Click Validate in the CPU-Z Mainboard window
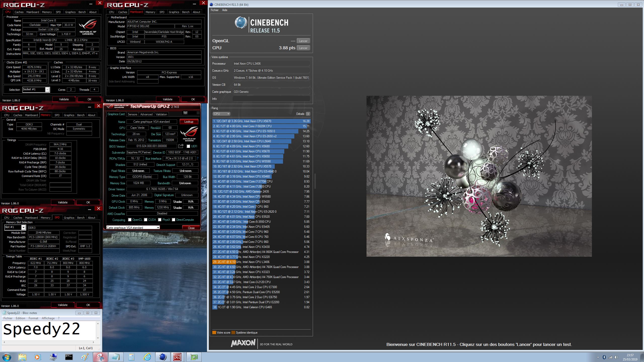The image size is (644, 362). pyautogui.click(x=168, y=99)
